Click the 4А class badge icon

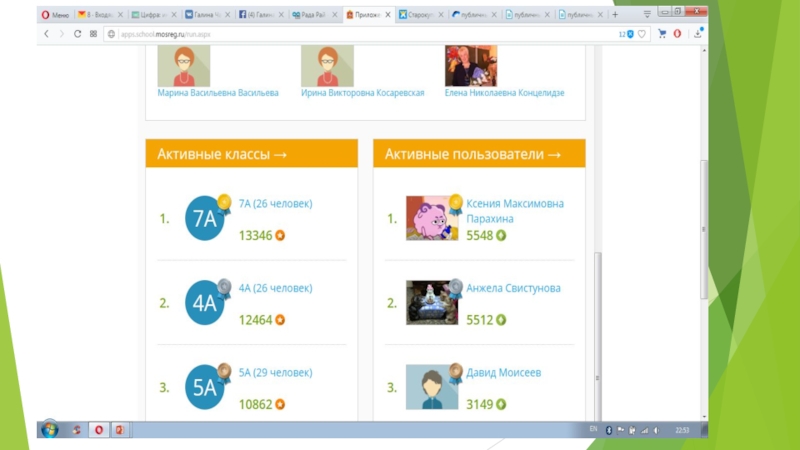pyautogui.click(x=205, y=303)
